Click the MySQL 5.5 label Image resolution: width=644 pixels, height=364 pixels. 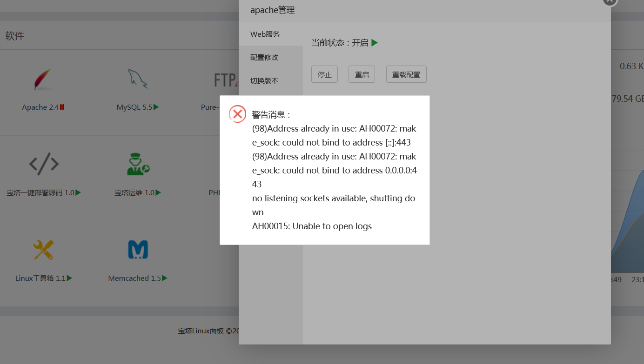click(134, 107)
